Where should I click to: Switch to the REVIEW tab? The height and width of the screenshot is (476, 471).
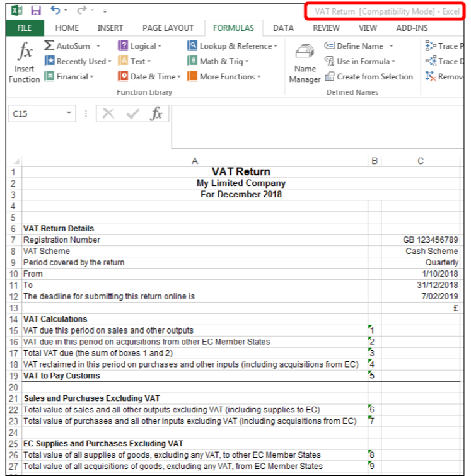pyautogui.click(x=326, y=28)
